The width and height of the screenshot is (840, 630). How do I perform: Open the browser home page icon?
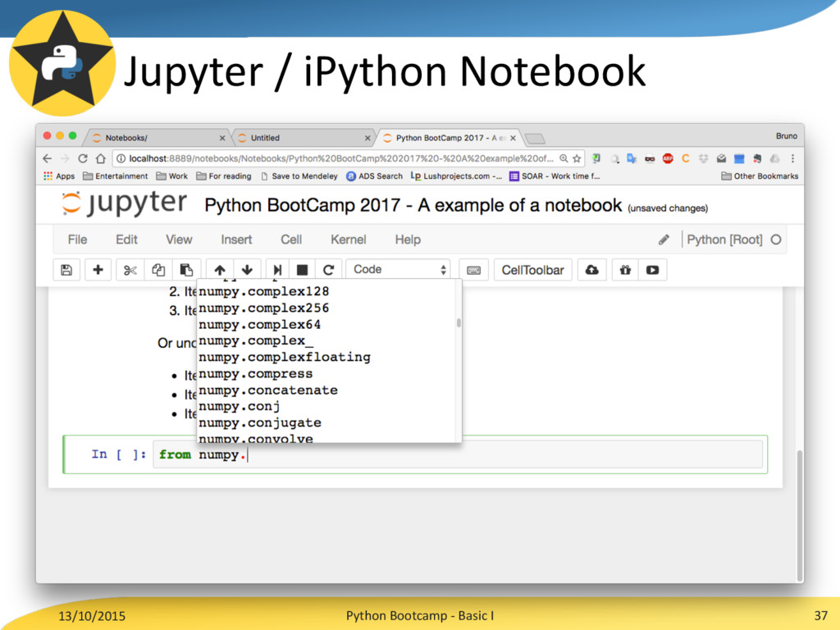[x=100, y=158]
